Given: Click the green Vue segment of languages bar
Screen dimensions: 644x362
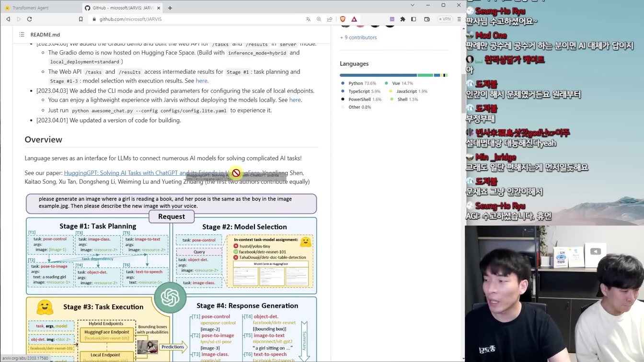Looking at the screenshot, I should (425, 75).
